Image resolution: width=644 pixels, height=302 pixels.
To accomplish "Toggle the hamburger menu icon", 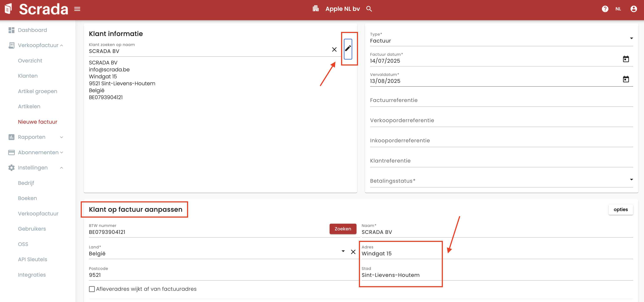I will 77,9.
